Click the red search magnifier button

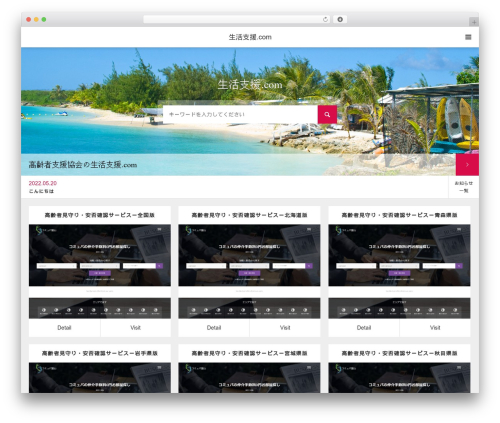pos(327,114)
